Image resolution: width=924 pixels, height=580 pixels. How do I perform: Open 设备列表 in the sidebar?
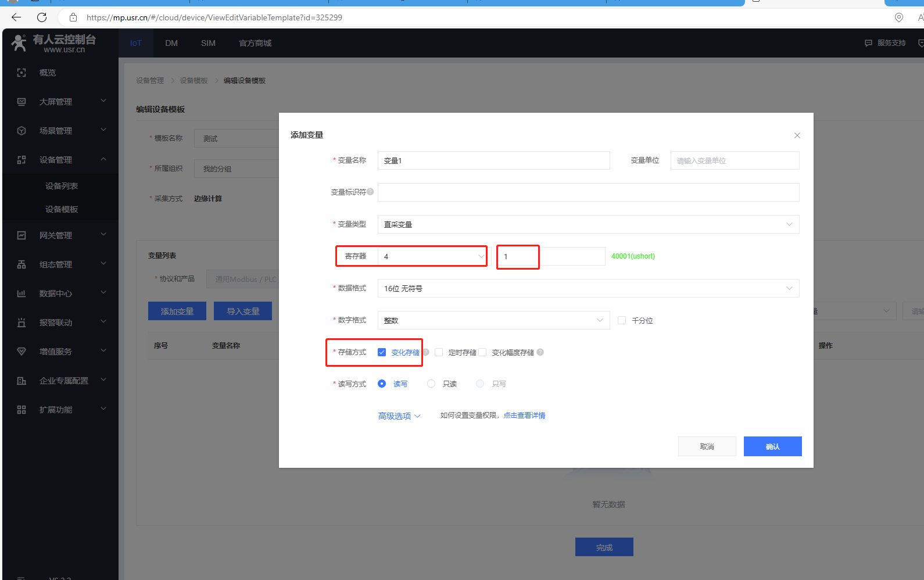[x=62, y=186]
